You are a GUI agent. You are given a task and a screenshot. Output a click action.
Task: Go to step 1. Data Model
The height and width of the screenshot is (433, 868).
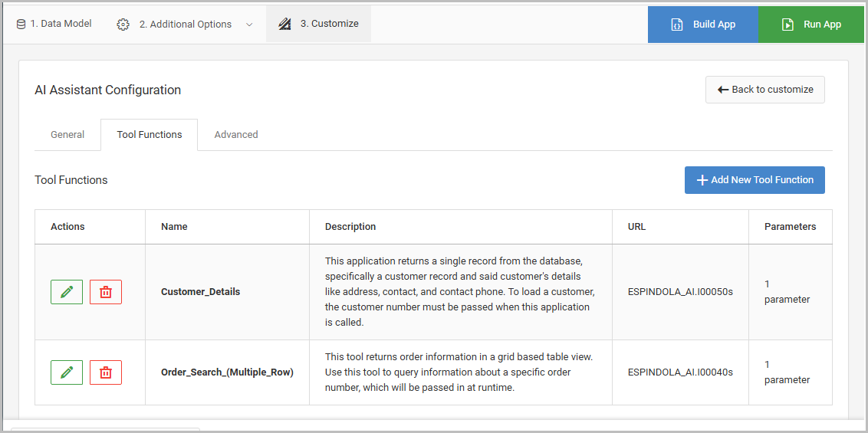pyautogui.click(x=61, y=24)
